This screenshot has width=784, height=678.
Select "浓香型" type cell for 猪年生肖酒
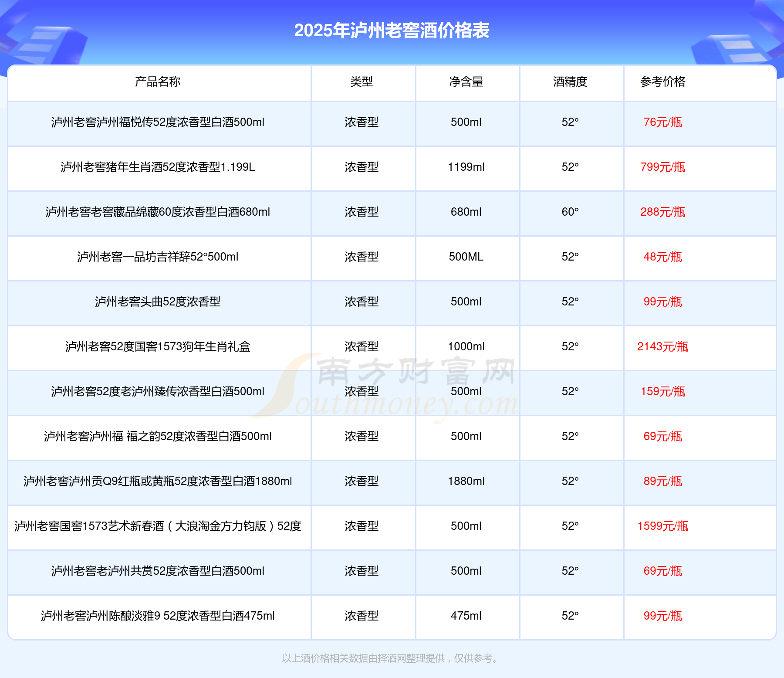click(x=362, y=167)
